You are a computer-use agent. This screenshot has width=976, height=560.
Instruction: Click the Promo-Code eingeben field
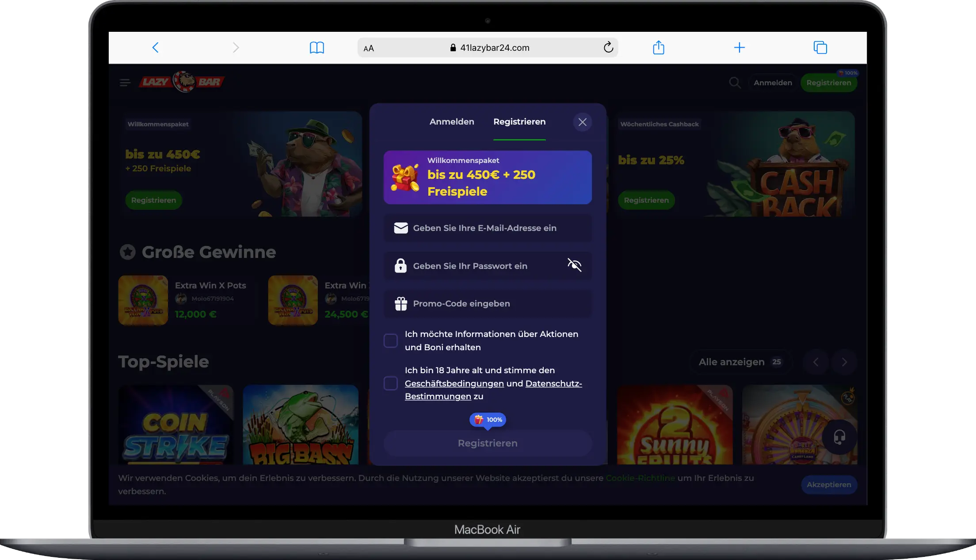coord(488,304)
